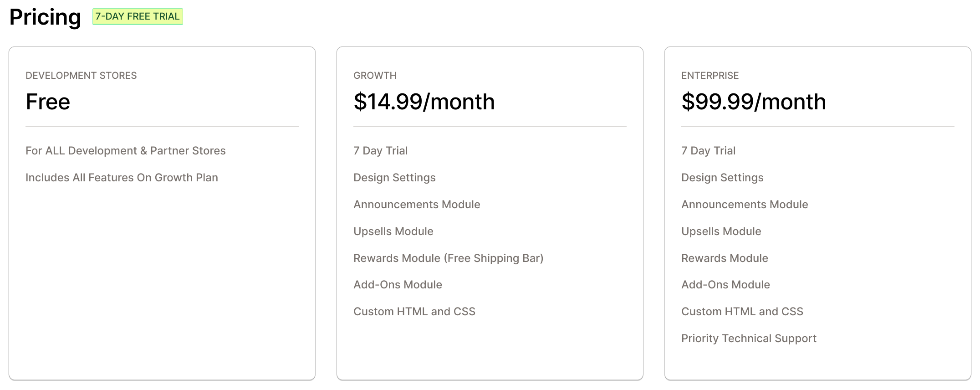This screenshot has width=980, height=390.
Task: Click "For ALL Development & Partner Stores" text
Action: 125,151
